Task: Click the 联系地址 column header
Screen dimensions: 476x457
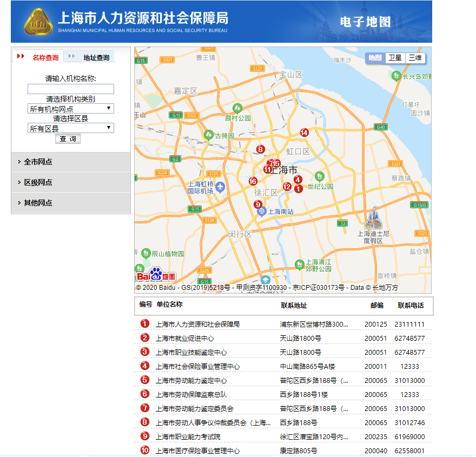Action: 294,306
